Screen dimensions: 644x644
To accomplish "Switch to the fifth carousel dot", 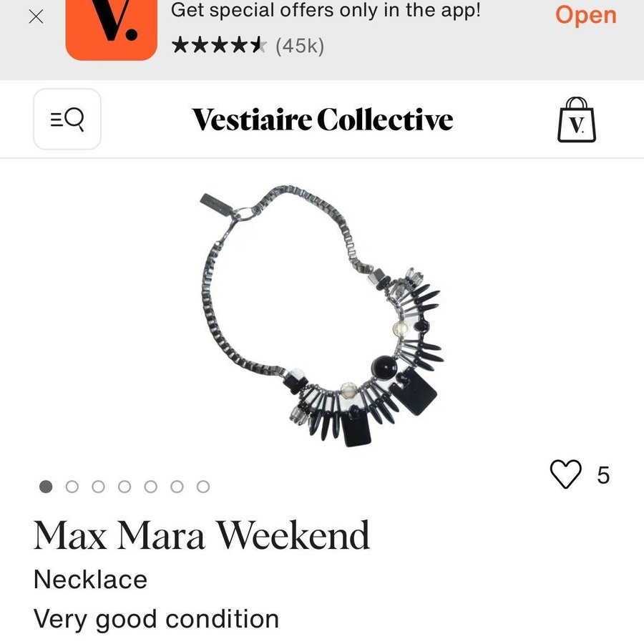I will click(x=151, y=487).
